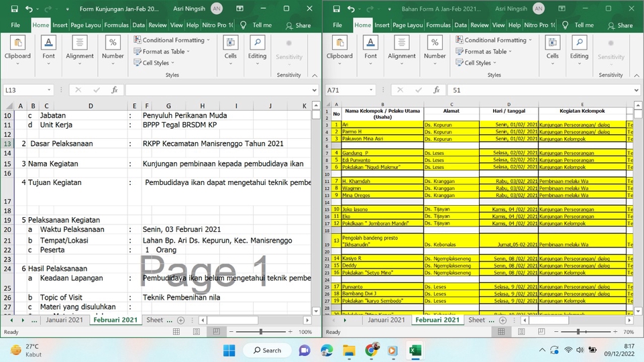Screen dimensions: 644x362
Task: Switch to Page Break Preview in left status bar
Action: point(217,332)
